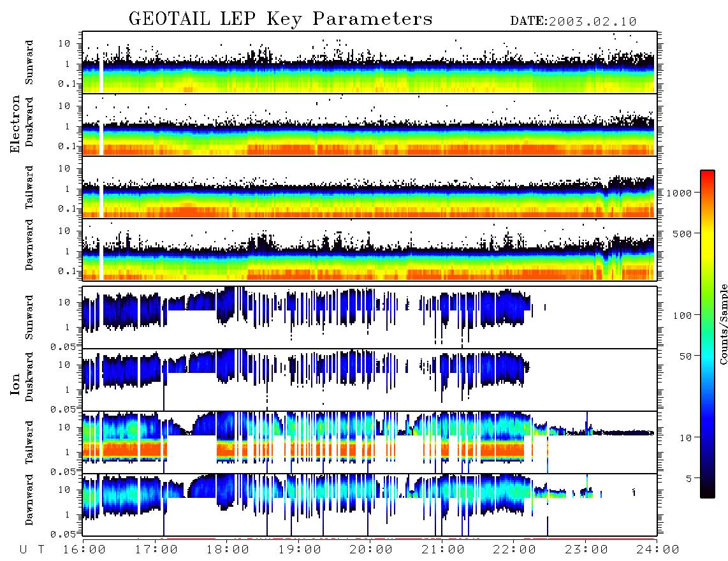The image size is (728, 561).
Task: Click the Ion Dawnward spectrogram plot
Action: [370, 505]
